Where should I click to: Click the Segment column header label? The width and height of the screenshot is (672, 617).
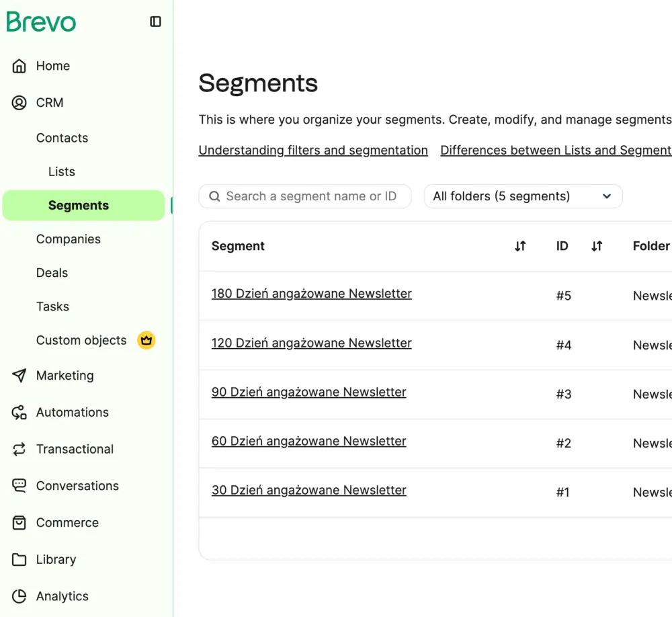point(238,246)
